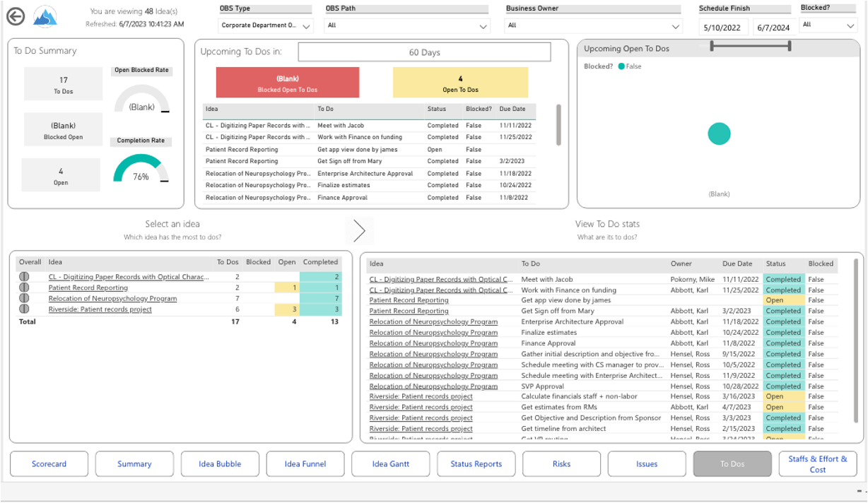The width and height of the screenshot is (868, 503).
Task: Click the 60 Days input box
Action: [424, 52]
